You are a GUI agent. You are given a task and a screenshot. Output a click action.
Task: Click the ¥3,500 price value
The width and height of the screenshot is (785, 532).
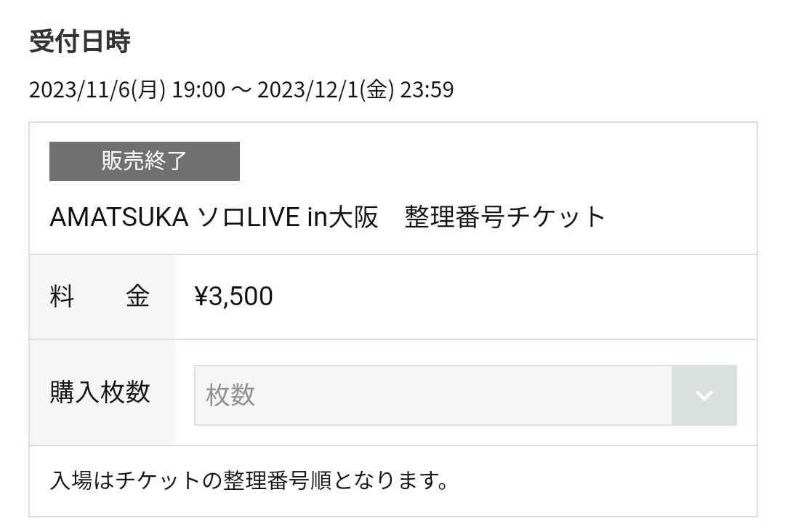[x=234, y=297]
